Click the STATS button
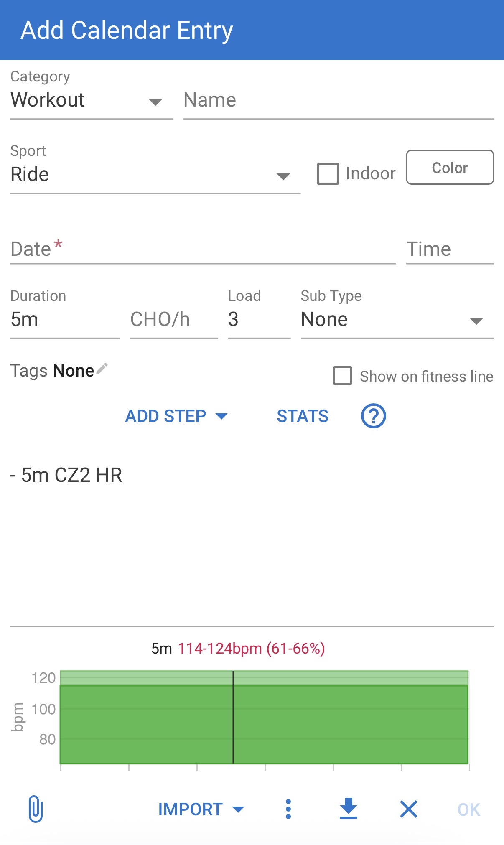The height and width of the screenshot is (845, 504). point(303,416)
